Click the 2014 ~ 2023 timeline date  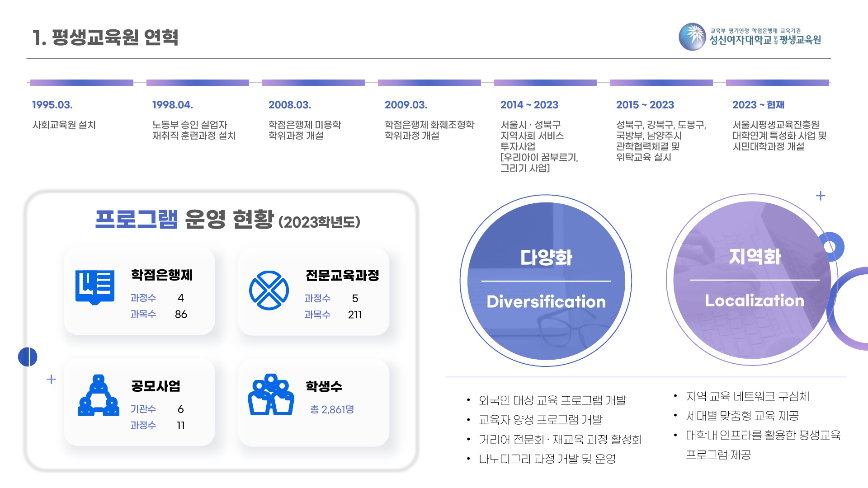tap(529, 105)
